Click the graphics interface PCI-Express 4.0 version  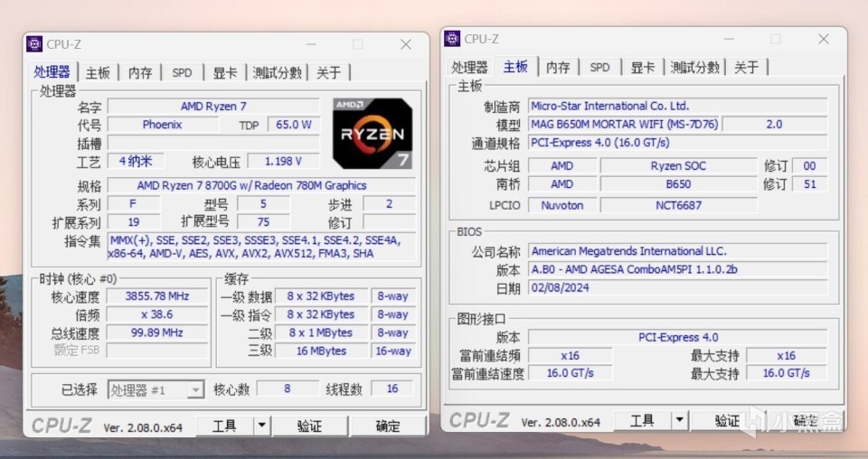677,337
